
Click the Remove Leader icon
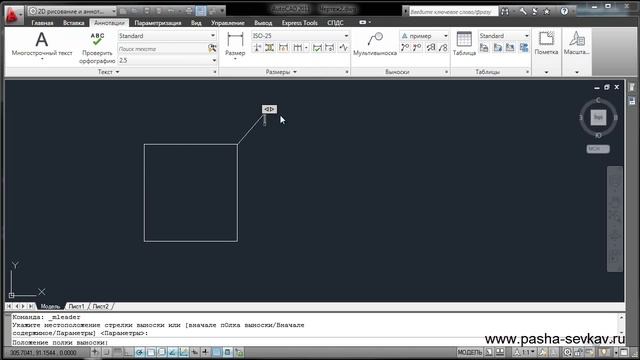click(417, 48)
